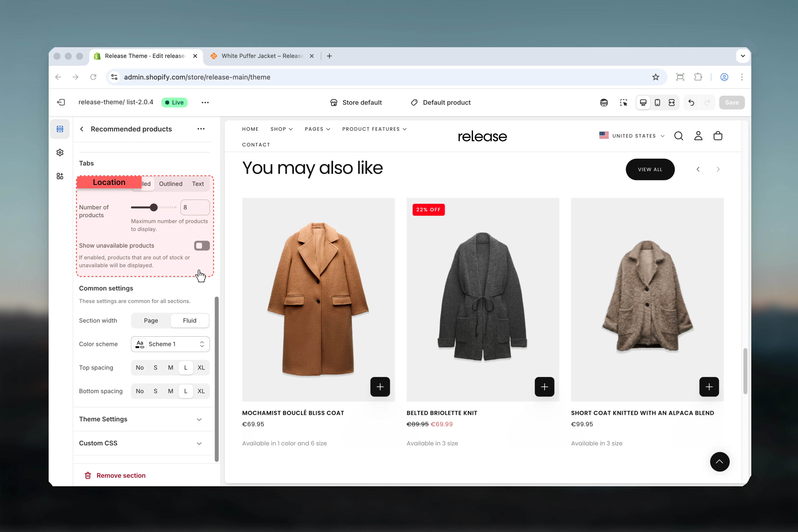Open Store default market selector
798x532 pixels.
(x=356, y=102)
